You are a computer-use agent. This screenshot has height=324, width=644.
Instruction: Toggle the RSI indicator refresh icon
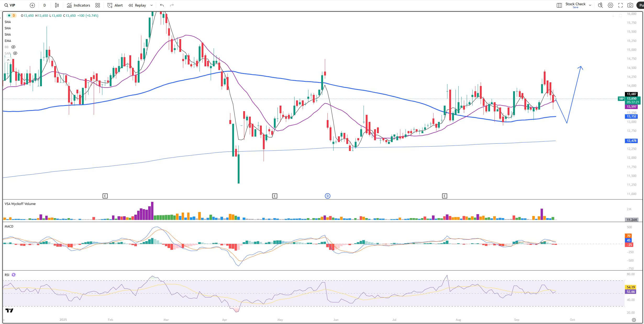(14, 275)
